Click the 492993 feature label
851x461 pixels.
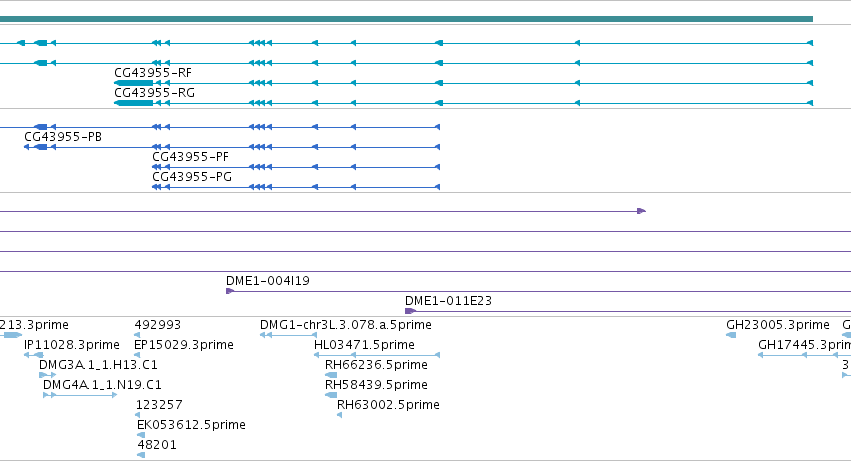click(158, 325)
